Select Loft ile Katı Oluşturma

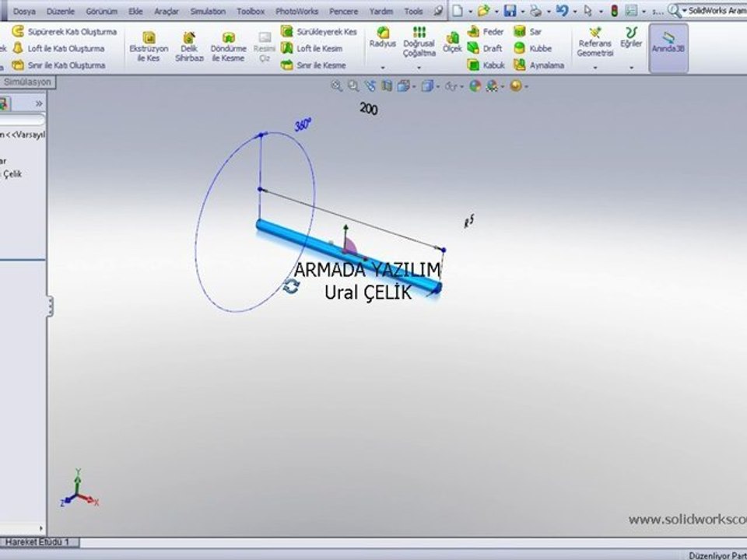tap(58, 48)
